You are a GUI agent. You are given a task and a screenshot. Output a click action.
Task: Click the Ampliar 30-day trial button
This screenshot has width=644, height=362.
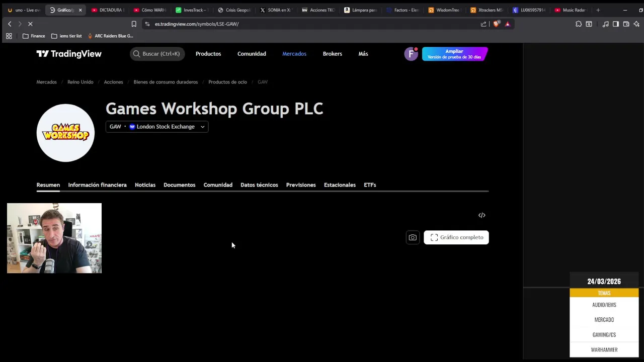coord(455,54)
